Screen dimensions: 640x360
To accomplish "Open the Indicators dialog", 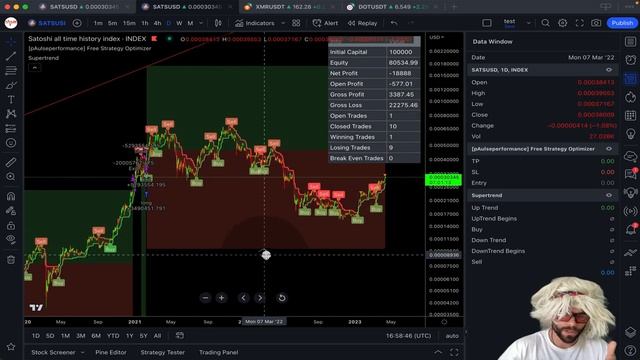I will coord(255,23).
